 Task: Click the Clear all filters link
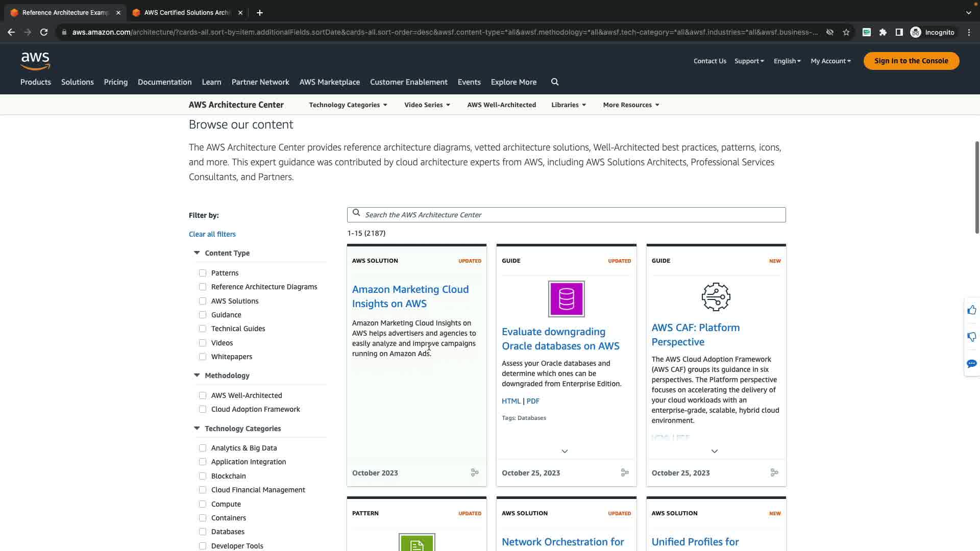[212, 234]
